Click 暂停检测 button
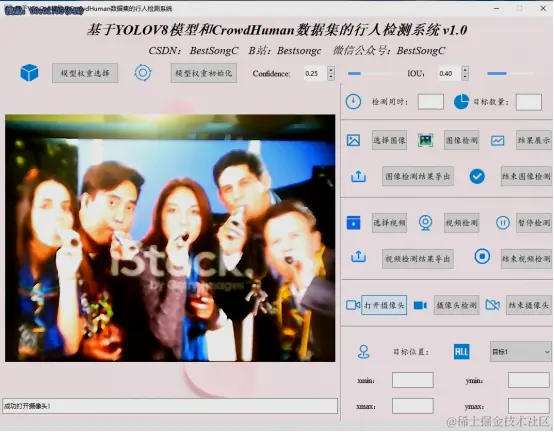This screenshot has height=432, width=554. (x=534, y=223)
